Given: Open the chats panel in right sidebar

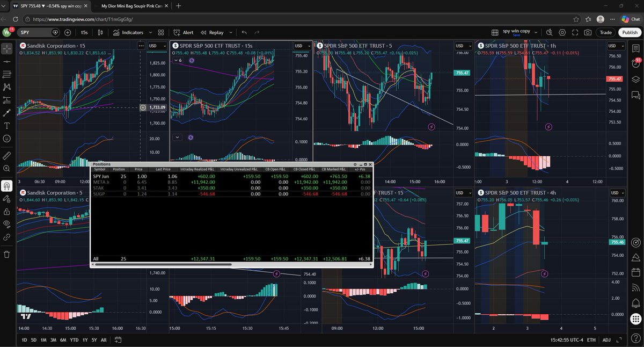Looking at the screenshot, I should pyautogui.click(x=636, y=95).
